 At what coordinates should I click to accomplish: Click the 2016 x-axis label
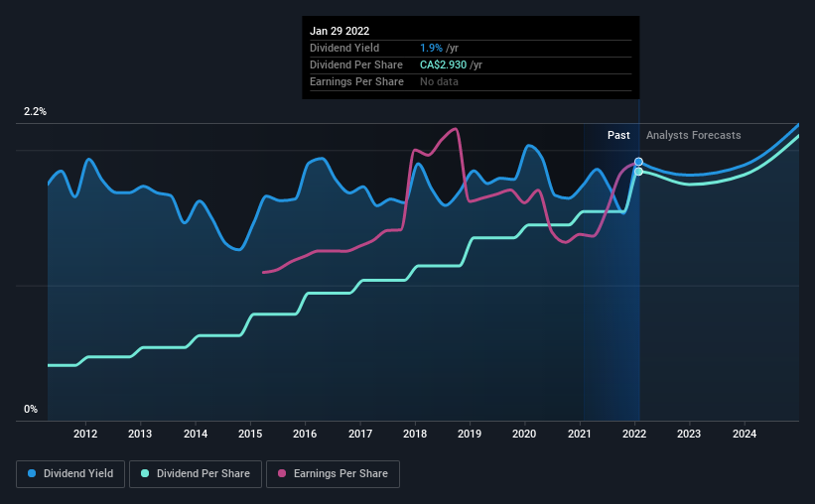click(305, 434)
